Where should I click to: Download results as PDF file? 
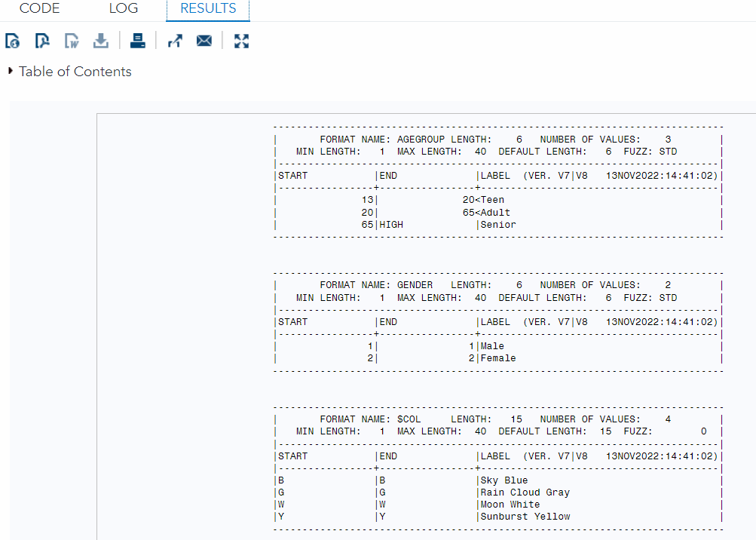[x=42, y=41]
